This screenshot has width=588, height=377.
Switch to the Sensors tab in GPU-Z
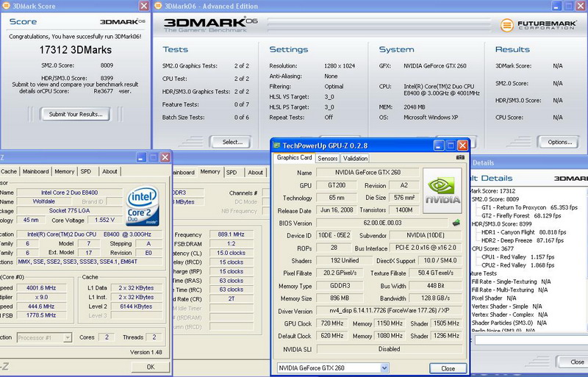pos(327,158)
